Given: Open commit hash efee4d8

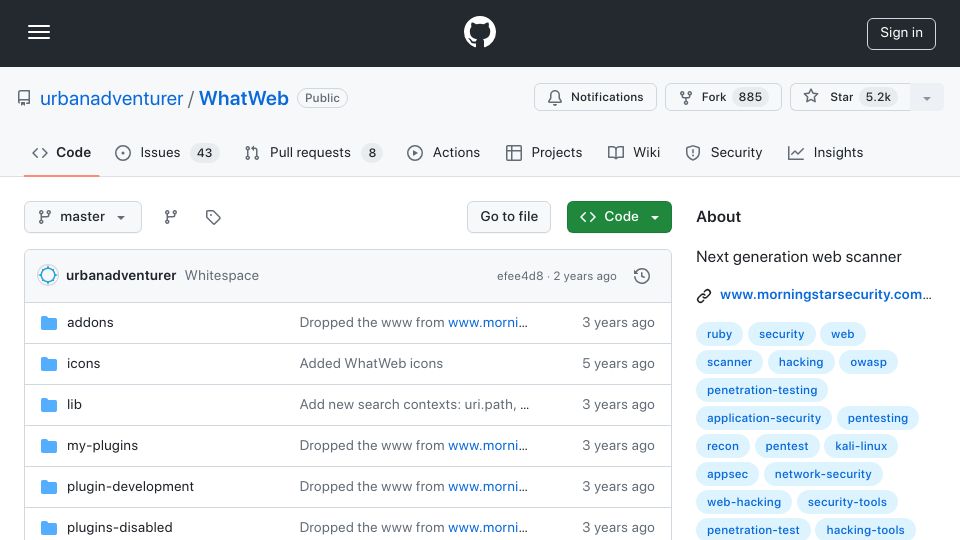Looking at the screenshot, I should [520, 276].
